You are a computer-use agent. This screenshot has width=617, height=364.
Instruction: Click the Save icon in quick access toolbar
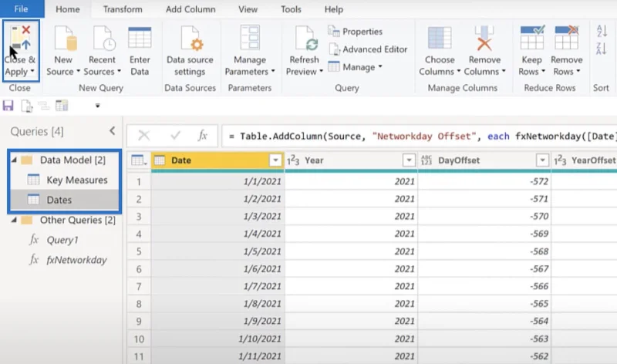point(8,106)
